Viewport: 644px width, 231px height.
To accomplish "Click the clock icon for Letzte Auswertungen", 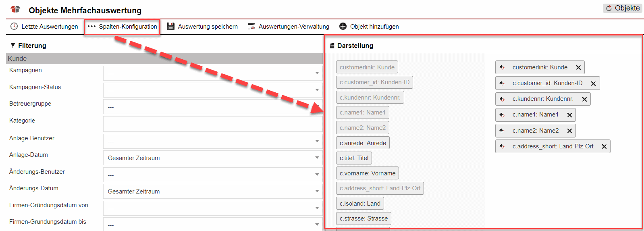I will point(14,26).
